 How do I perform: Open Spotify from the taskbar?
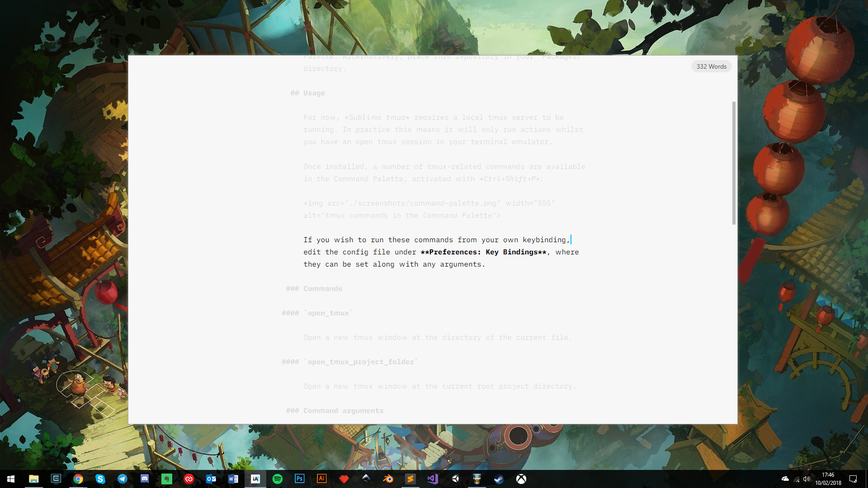pos(278,479)
